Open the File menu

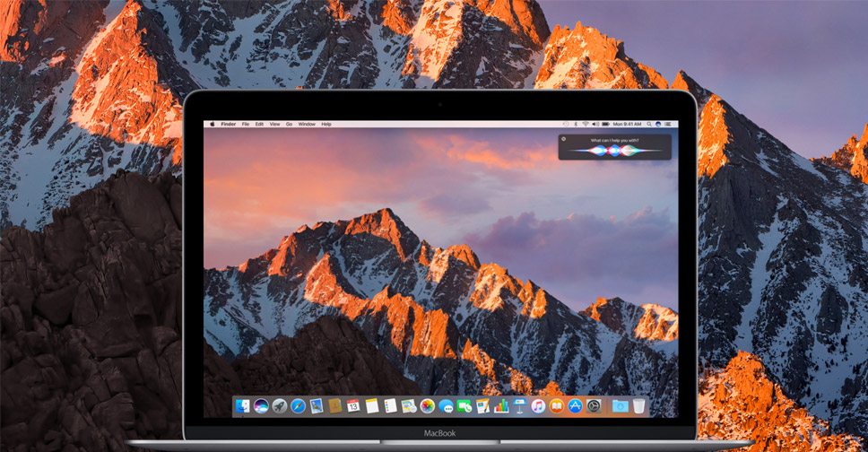[x=246, y=124]
